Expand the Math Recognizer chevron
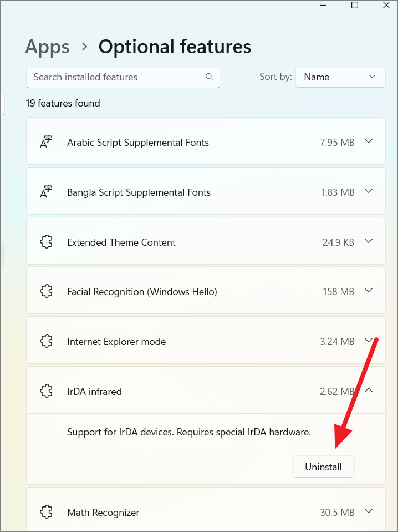This screenshot has height=532, width=398. (369, 511)
